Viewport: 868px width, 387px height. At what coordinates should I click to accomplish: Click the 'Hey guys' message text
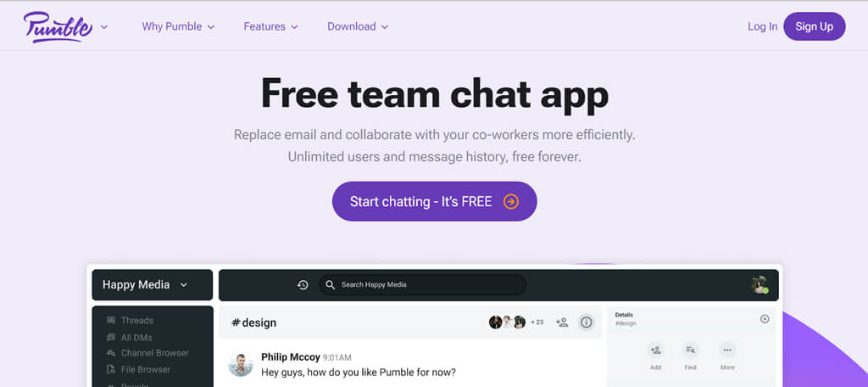click(359, 372)
